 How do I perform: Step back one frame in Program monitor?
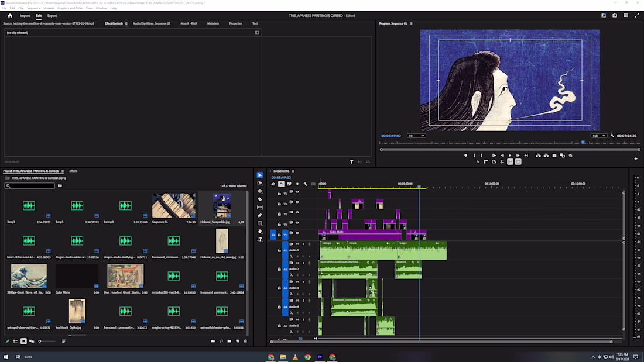[x=502, y=156]
